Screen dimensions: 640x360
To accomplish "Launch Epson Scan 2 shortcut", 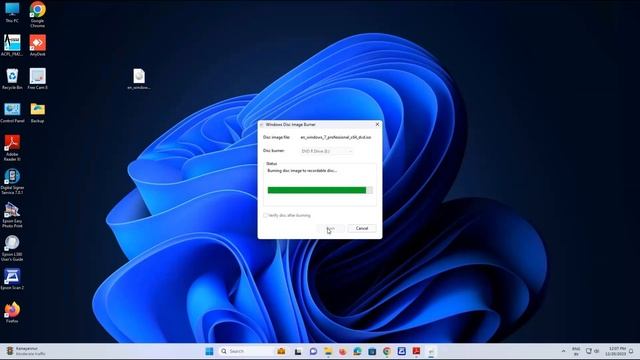I will 12,279.
